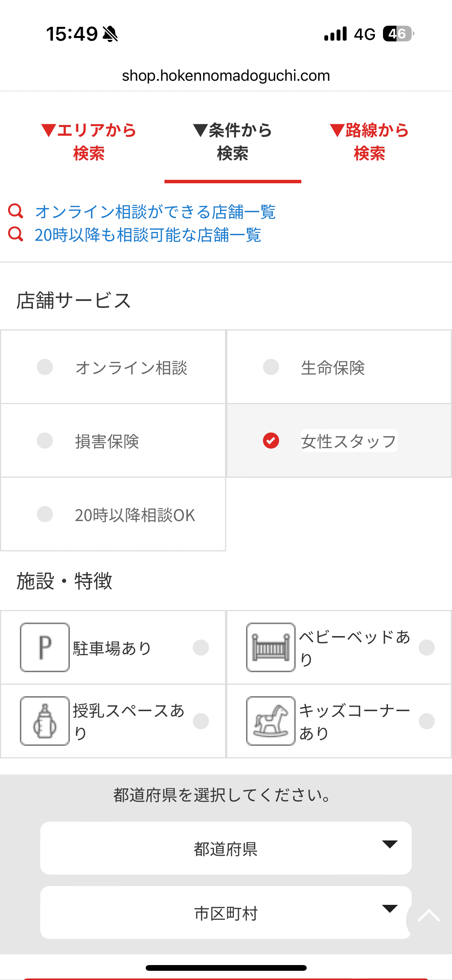This screenshot has width=452, height=980.
Task: Check the 生命保険 option
Action: [x=271, y=367]
